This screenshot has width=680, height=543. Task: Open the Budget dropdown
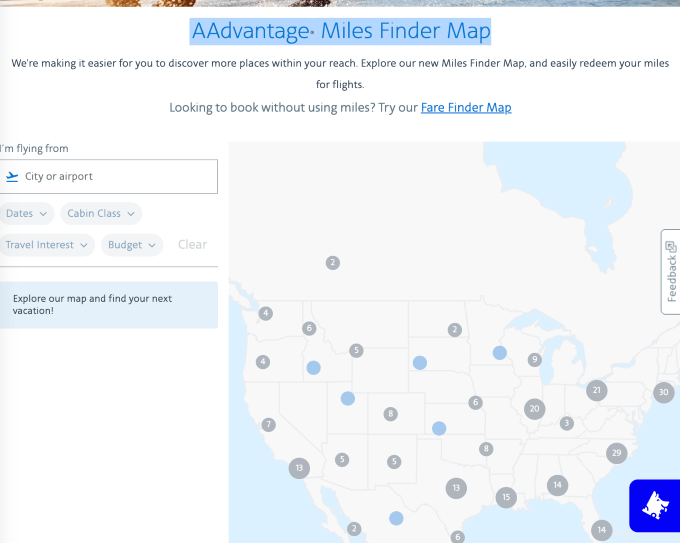pyautogui.click(x=132, y=245)
